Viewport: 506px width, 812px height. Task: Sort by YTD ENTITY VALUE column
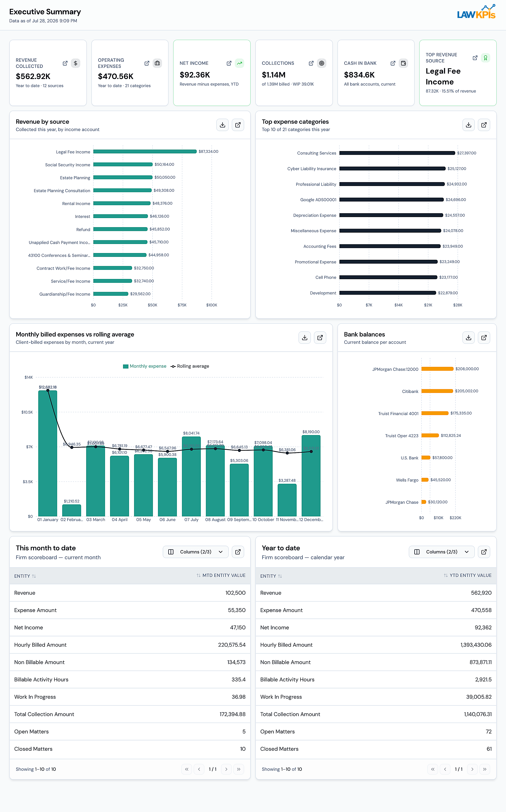pos(467,576)
